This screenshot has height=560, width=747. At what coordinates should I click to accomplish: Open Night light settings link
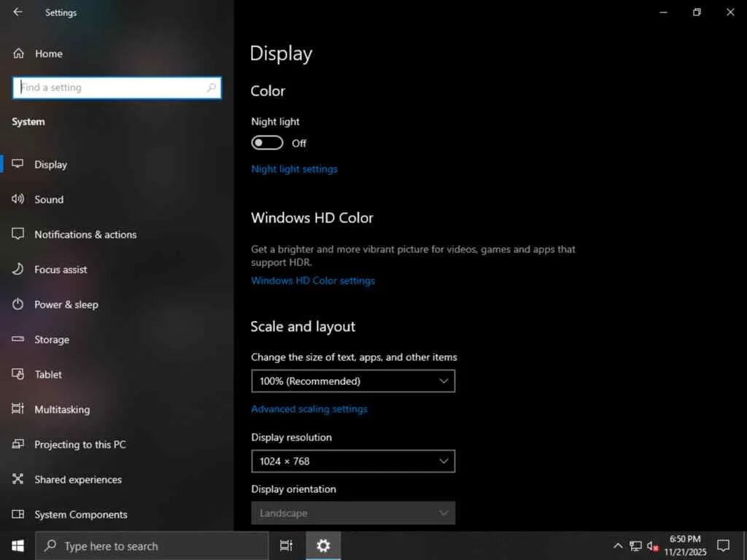click(x=294, y=169)
